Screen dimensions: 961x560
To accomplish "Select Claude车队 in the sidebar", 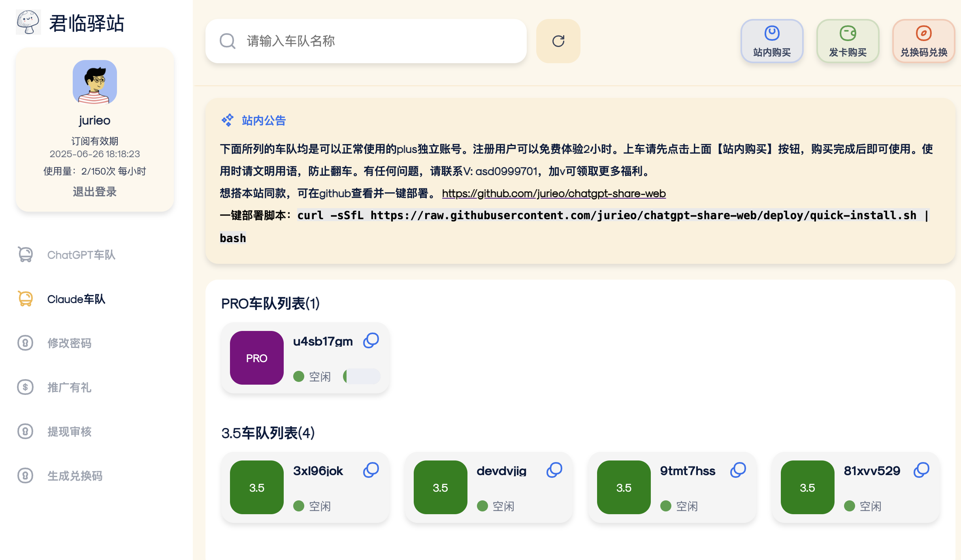I will (76, 299).
